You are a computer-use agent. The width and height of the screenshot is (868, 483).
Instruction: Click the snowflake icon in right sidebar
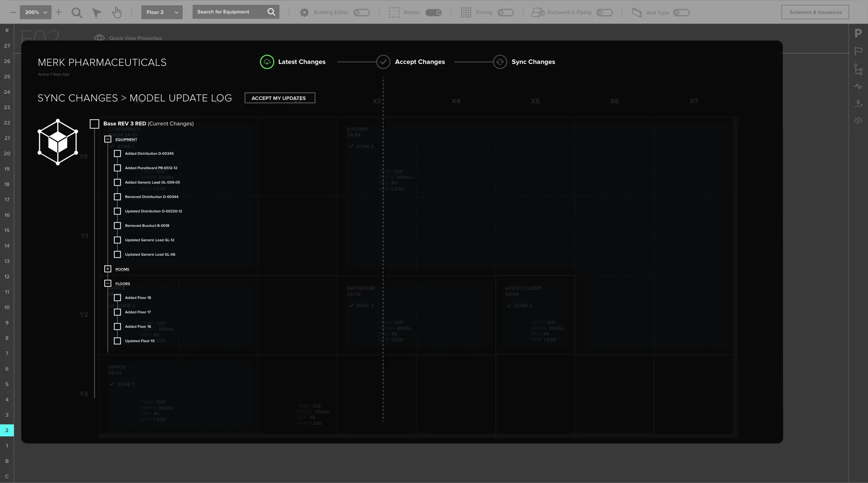click(858, 121)
